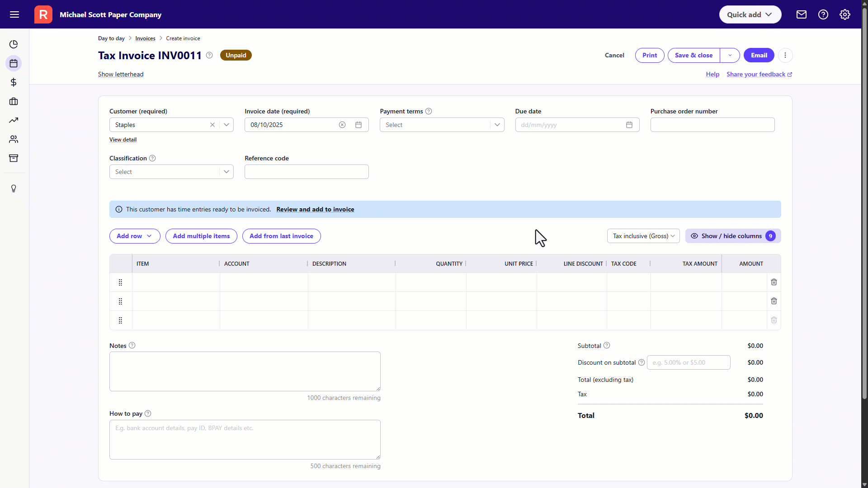Open the people contacts sidebar icon
The image size is (868, 488).
pyautogui.click(x=14, y=139)
